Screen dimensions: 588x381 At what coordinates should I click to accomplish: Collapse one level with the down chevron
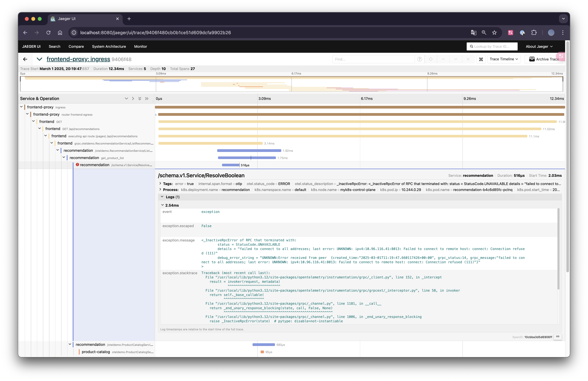coord(126,99)
